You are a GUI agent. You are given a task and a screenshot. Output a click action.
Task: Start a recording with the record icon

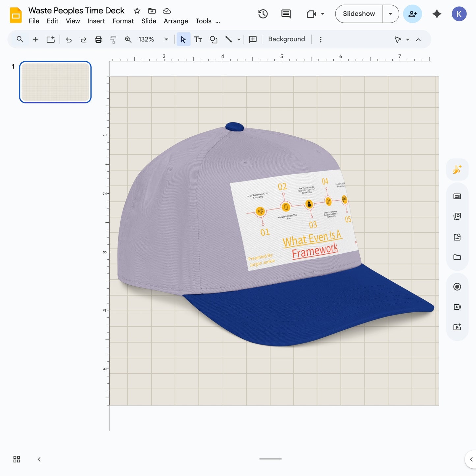(457, 287)
